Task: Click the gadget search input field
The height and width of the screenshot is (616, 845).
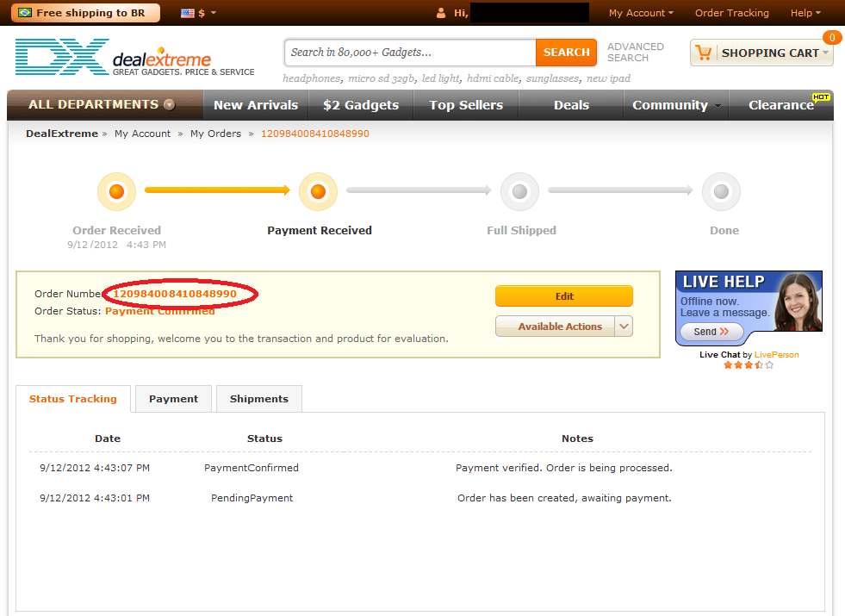Action: click(411, 53)
